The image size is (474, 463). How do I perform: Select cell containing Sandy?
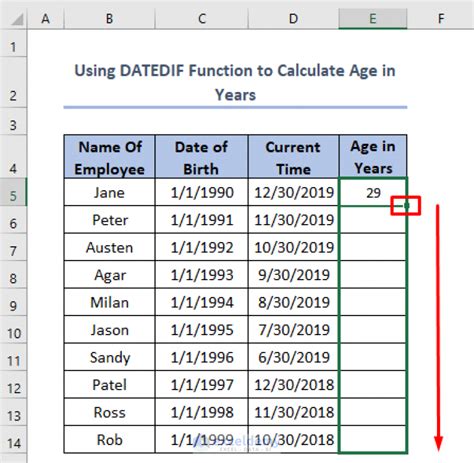tap(109, 357)
